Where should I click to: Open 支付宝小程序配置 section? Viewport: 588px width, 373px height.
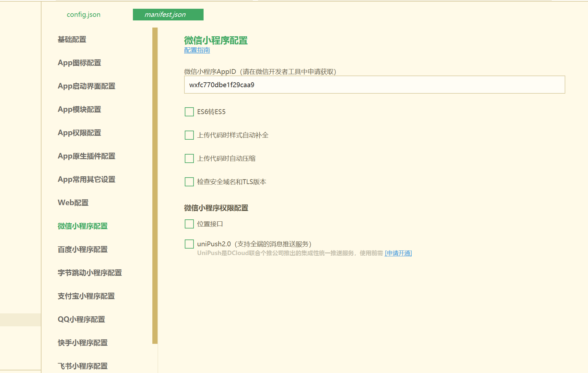point(86,296)
